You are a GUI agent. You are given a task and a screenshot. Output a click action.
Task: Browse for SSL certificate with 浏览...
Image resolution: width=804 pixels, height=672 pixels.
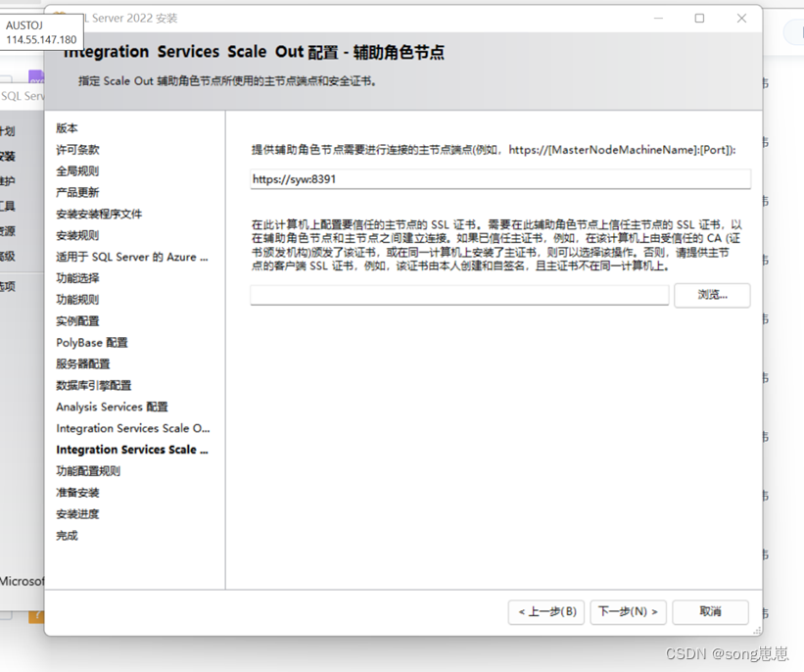[x=712, y=295]
